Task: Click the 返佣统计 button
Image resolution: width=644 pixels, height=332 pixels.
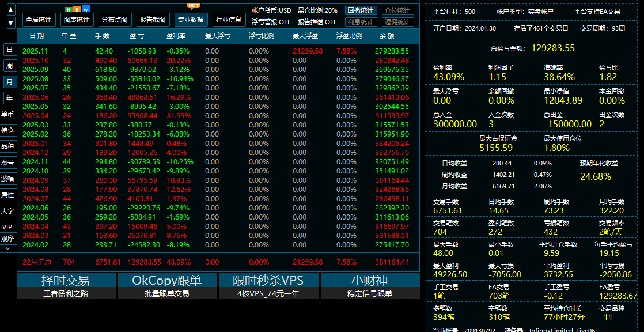Action: 397,22
